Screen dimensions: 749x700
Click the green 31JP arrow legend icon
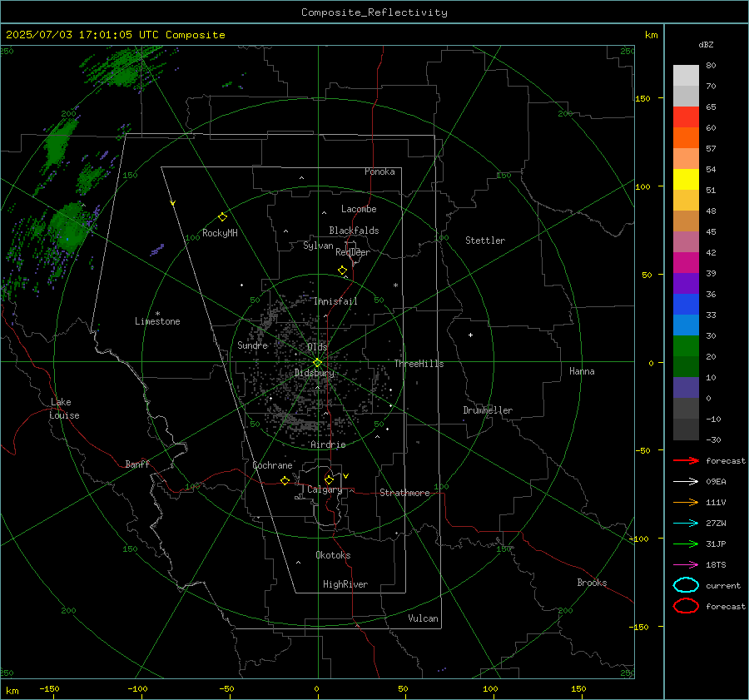686,544
